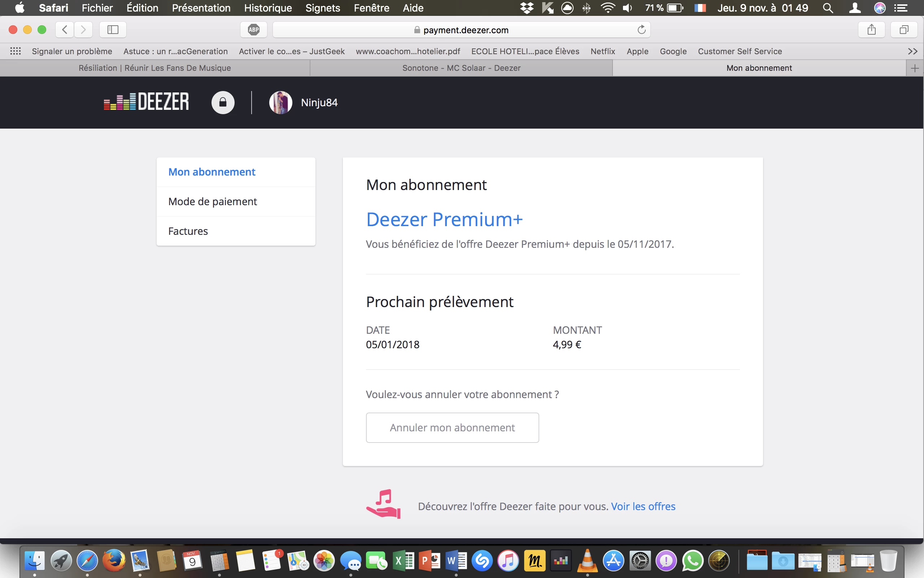Screen dimensions: 924x578
Task: Click the Deezer logo in header
Action: [146, 102]
